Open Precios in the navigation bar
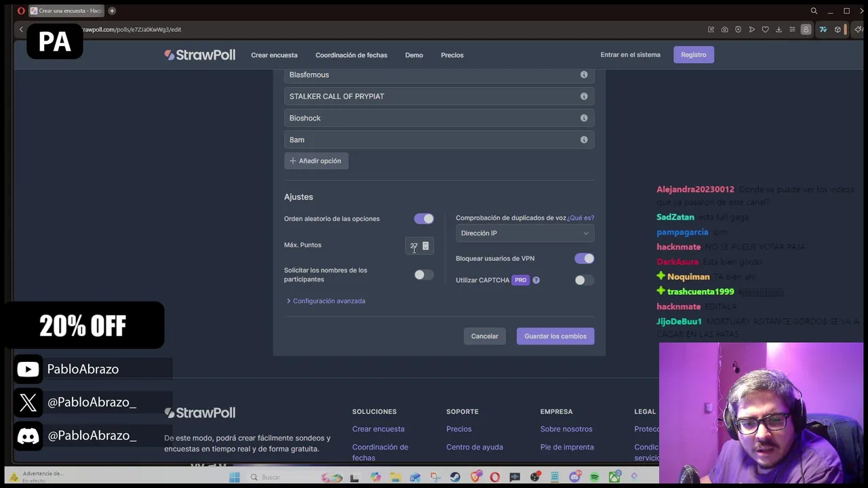The image size is (868, 488). point(452,55)
